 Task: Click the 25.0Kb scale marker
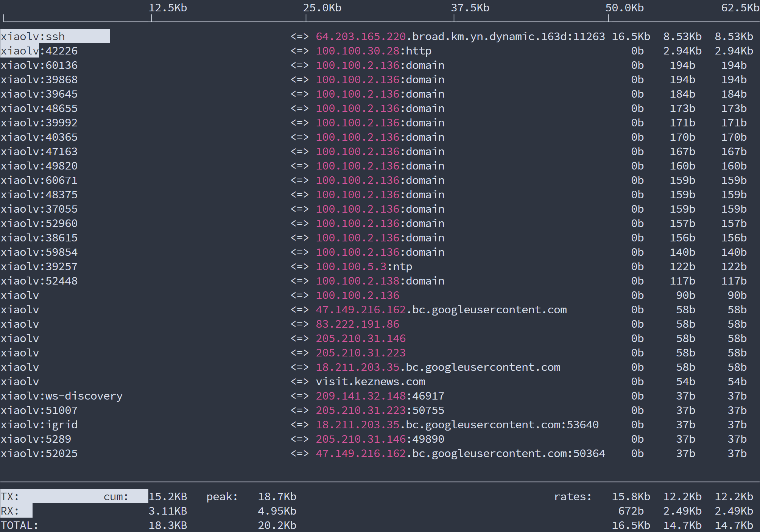pyautogui.click(x=322, y=8)
